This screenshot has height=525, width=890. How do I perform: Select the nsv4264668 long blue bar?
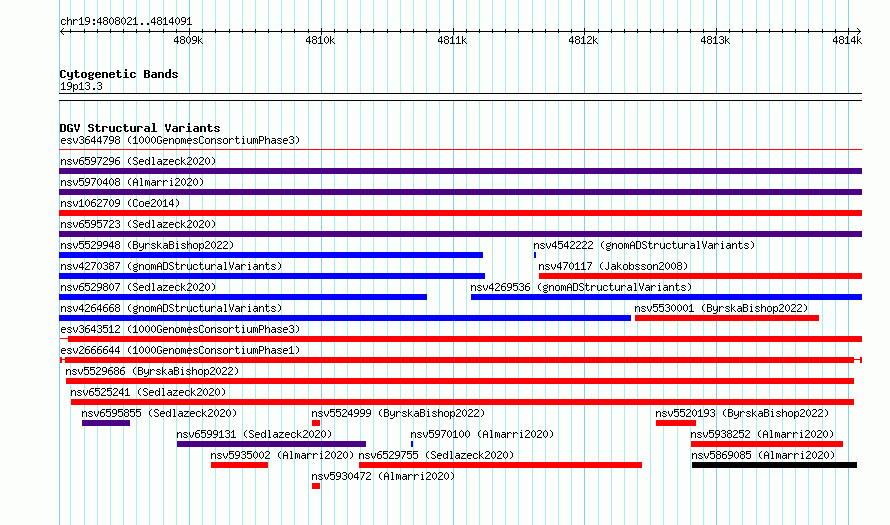tap(345, 318)
